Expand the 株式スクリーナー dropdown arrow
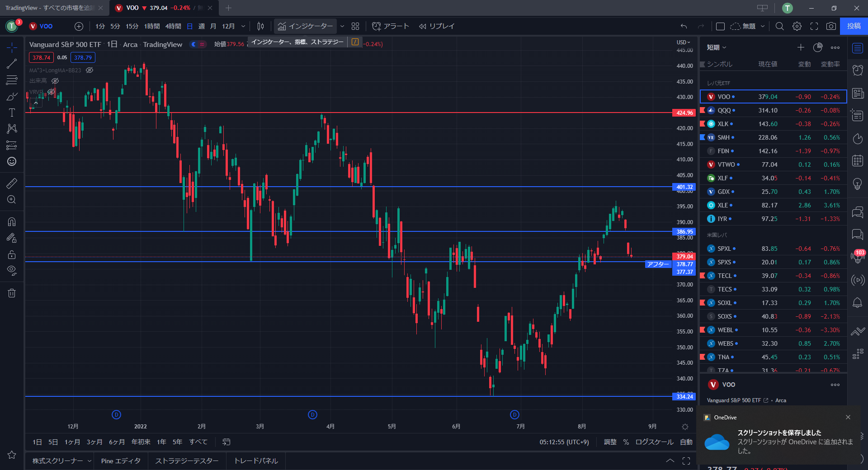 (90, 461)
